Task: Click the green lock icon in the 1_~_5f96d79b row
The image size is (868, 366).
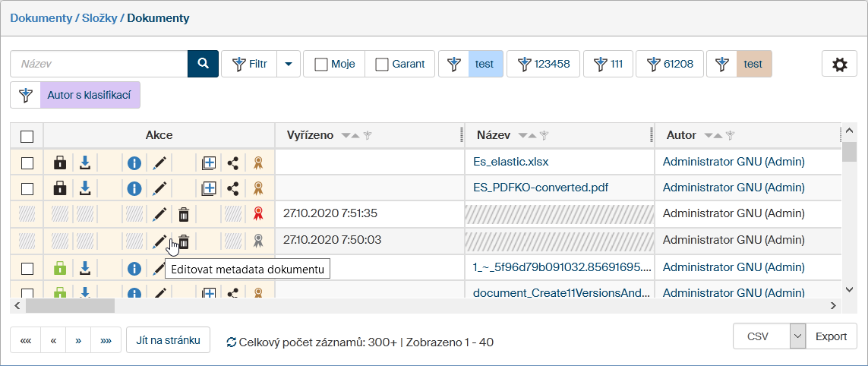Action: click(59, 268)
